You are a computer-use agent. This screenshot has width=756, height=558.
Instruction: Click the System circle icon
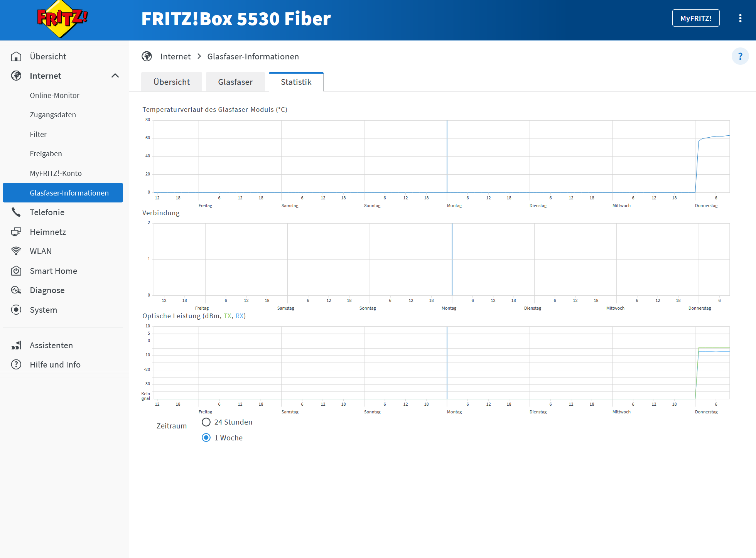pos(16,310)
